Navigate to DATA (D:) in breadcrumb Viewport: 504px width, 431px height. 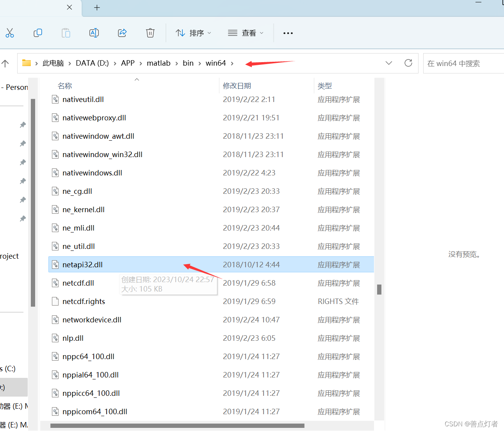click(92, 63)
